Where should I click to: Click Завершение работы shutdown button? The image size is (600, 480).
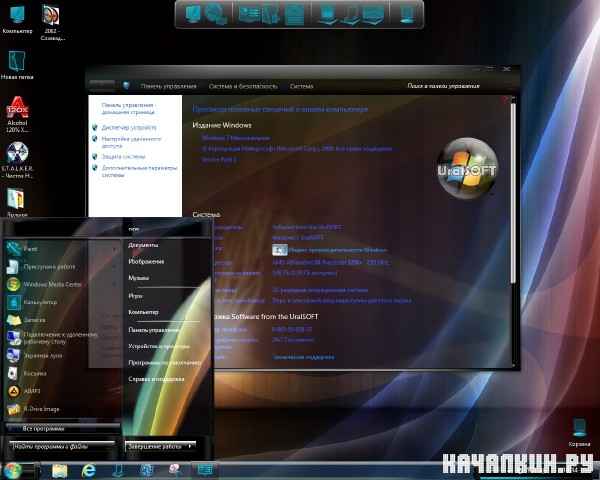coord(155,446)
